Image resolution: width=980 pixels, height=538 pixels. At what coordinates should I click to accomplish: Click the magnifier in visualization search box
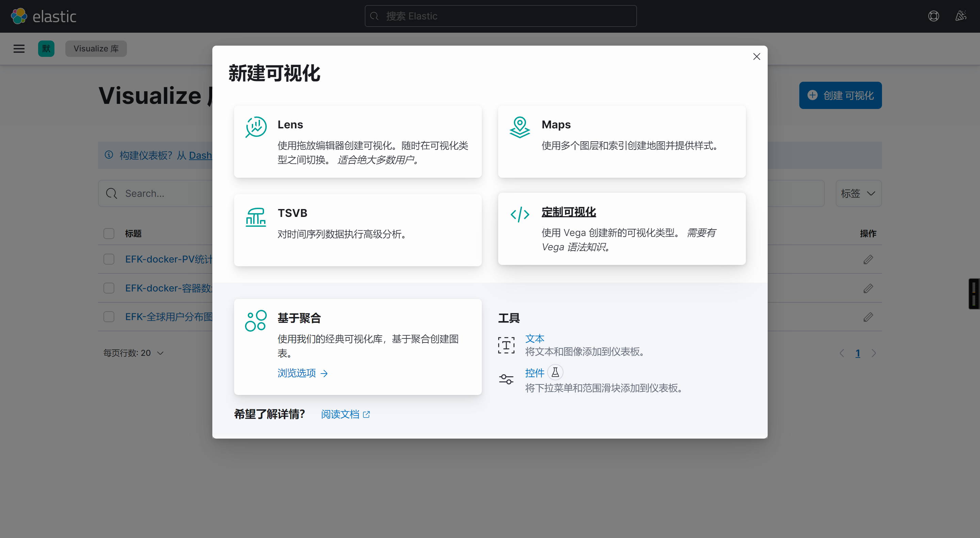click(112, 193)
